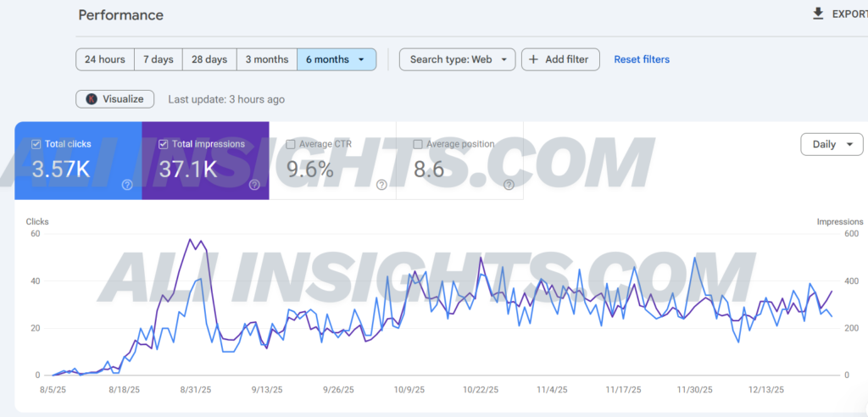The height and width of the screenshot is (417, 868).
Task: Enable the Average position checkbox
Action: (x=418, y=144)
